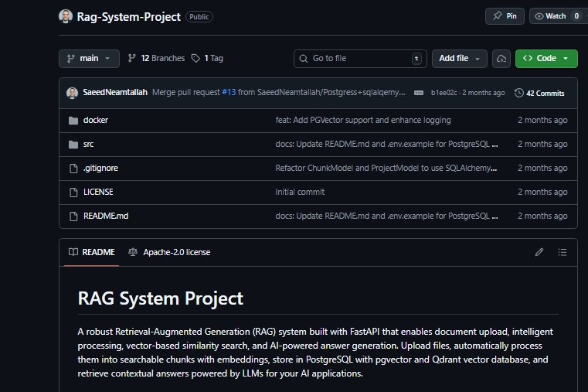
Task: Focus the Go to file search field
Action: point(360,59)
